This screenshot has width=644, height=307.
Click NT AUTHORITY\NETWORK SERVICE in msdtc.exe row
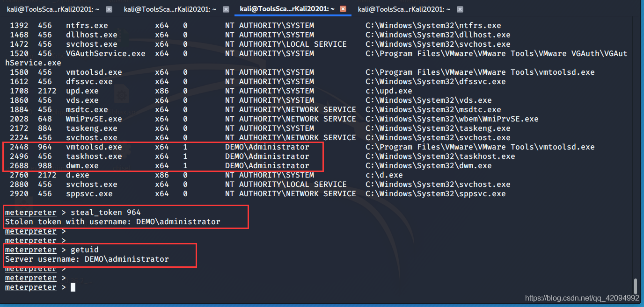[291, 109]
